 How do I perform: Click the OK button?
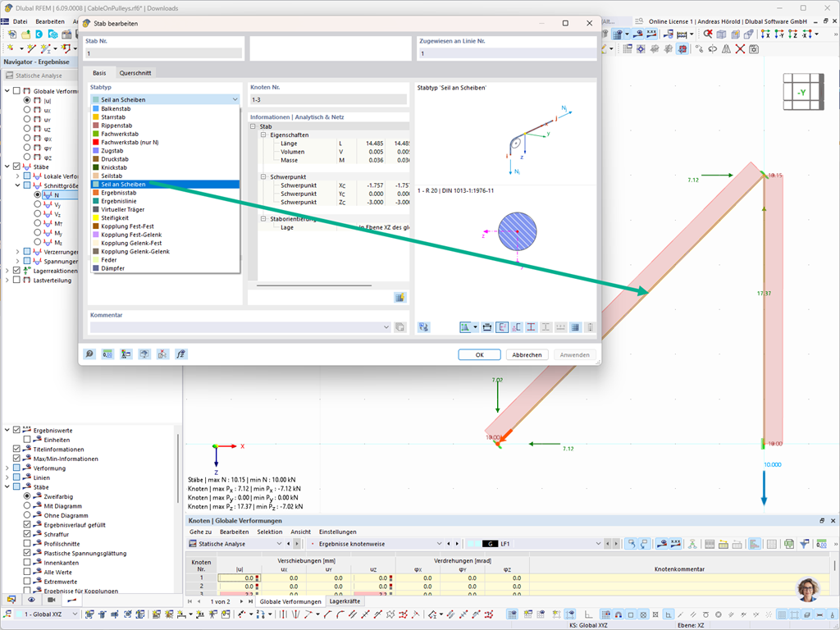point(479,354)
